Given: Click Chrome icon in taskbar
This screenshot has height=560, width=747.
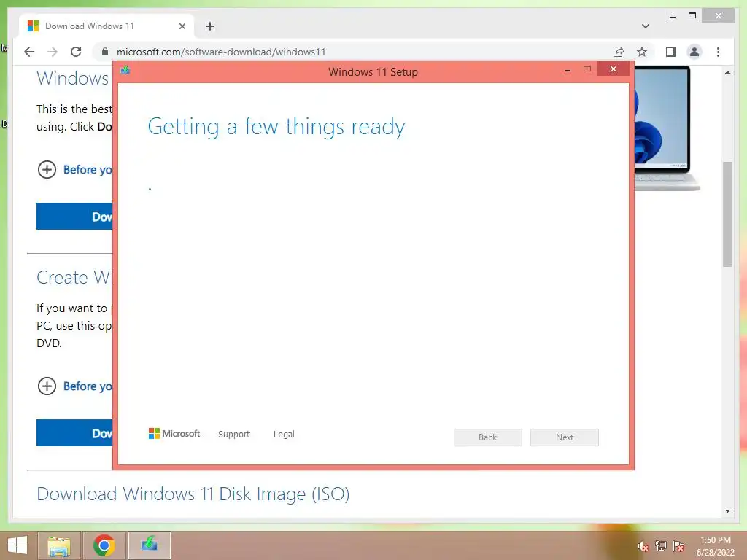Looking at the screenshot, I should 104,545.
